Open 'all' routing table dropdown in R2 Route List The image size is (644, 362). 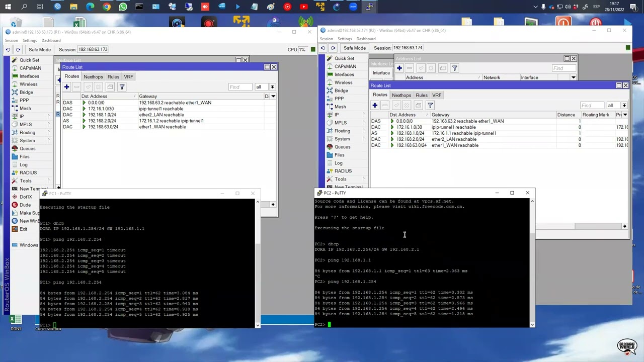pos(624,106)
